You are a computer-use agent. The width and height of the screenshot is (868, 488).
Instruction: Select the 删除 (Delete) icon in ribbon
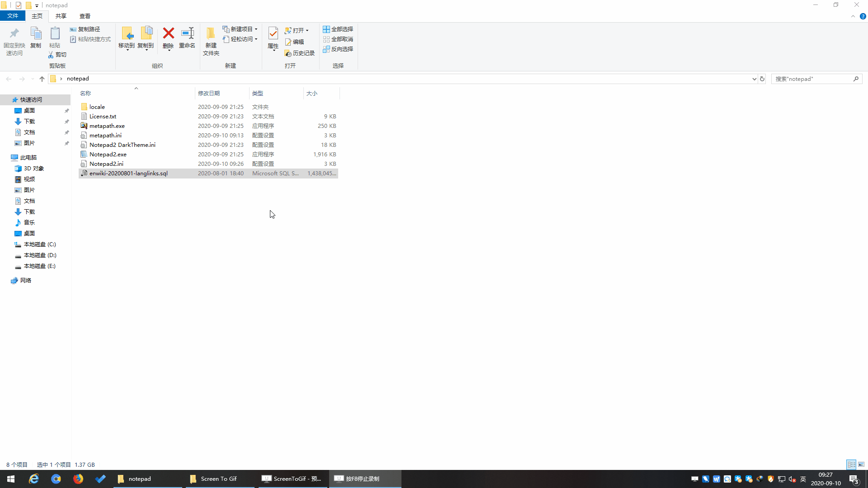168,40
